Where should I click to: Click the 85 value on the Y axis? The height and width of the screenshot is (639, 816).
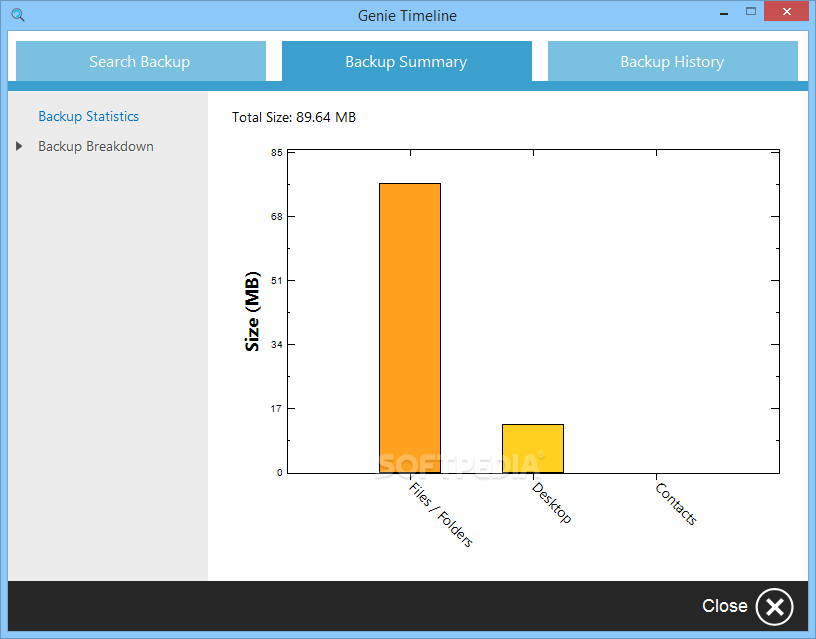tap(277, 152)
